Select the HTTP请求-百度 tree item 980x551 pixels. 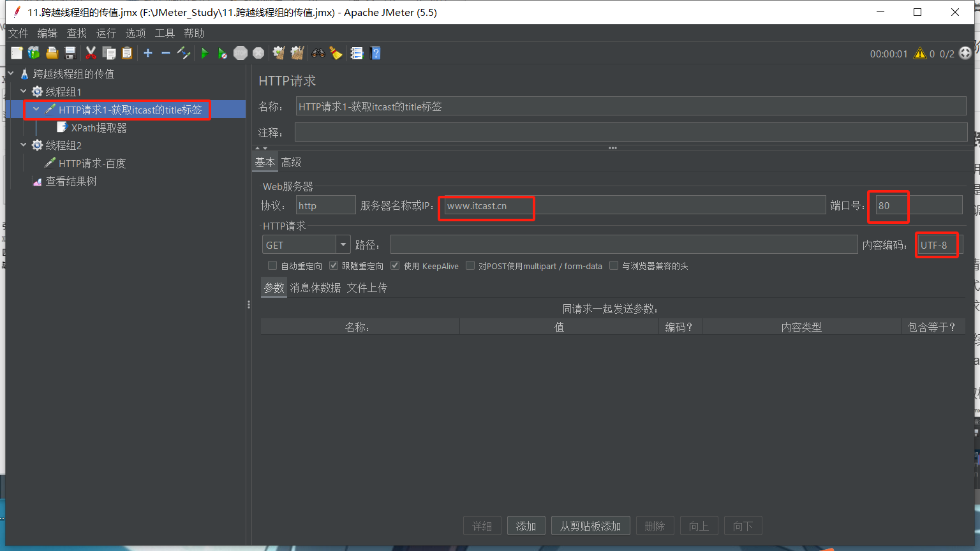click(93, 163)
